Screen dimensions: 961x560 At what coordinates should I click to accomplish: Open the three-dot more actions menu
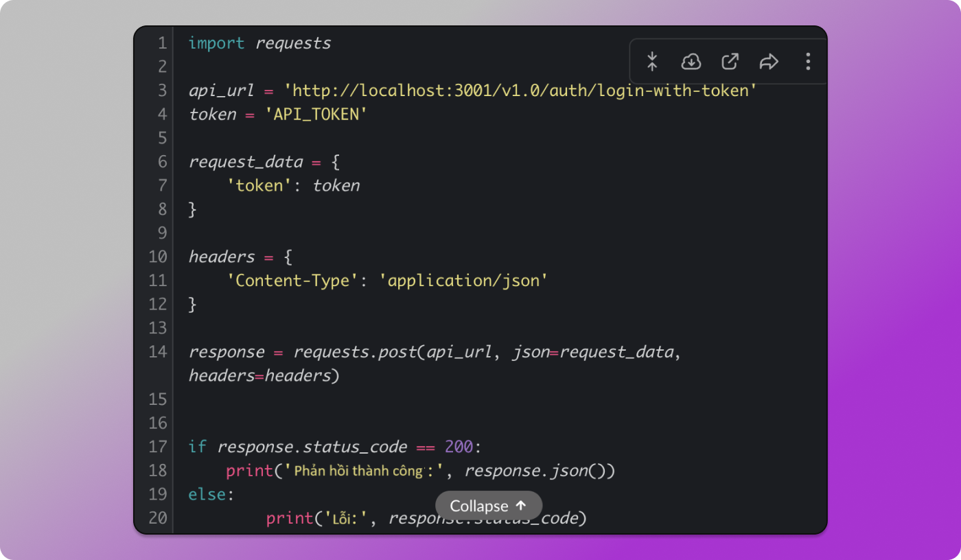(808, 62)
